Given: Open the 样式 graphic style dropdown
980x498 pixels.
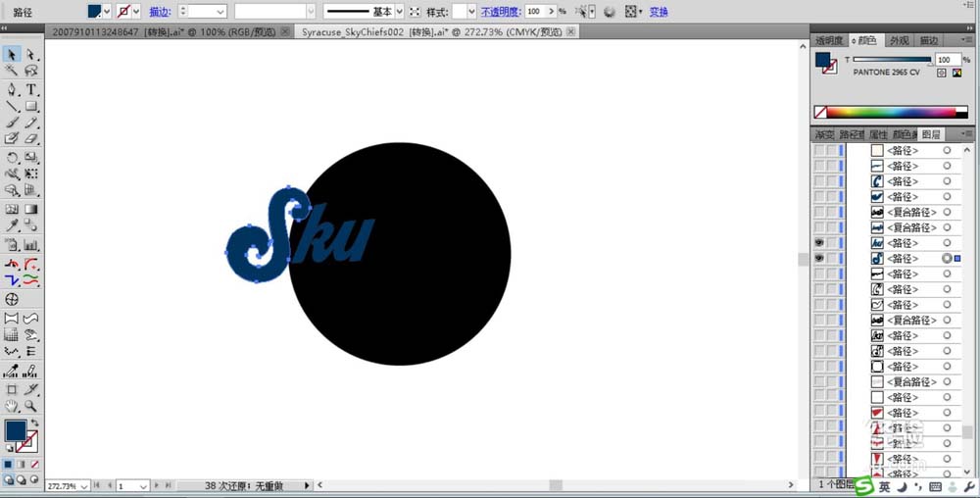Looking at the screenshot, I should click(x=471, y=11).
